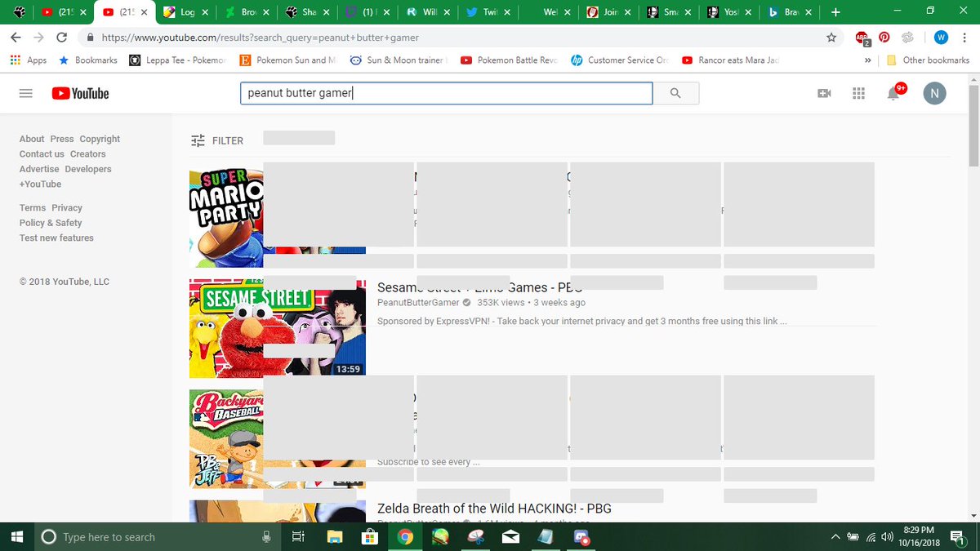Reload the page
Screen dimensions: 980x551
tap(62, 38)
